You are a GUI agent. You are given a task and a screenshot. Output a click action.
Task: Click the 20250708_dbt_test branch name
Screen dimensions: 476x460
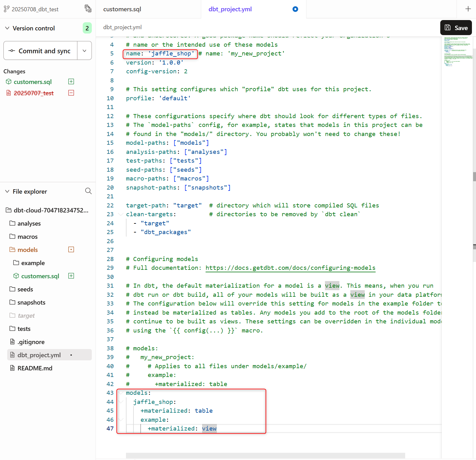point(35,9)
